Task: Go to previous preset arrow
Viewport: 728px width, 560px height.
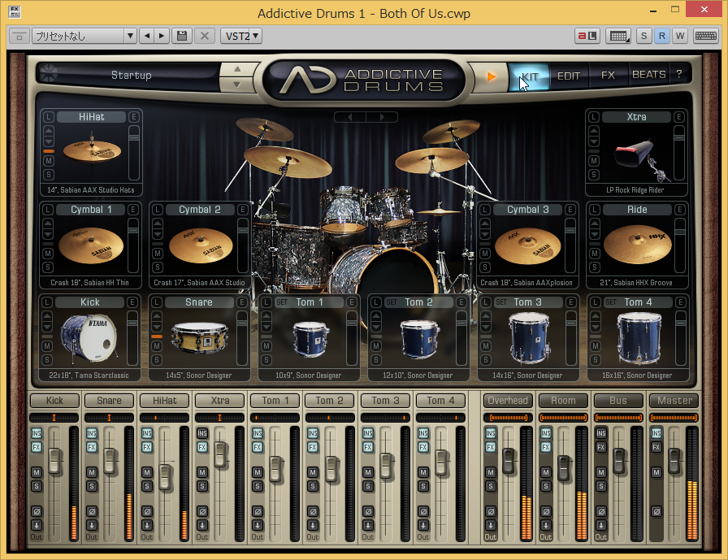Action: tap(147, 36)
